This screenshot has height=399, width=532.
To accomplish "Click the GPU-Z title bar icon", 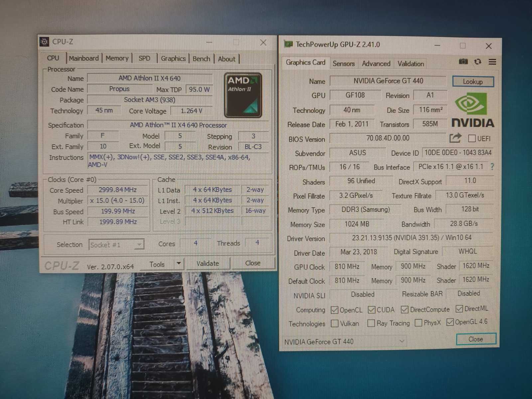I will (288, 44).
